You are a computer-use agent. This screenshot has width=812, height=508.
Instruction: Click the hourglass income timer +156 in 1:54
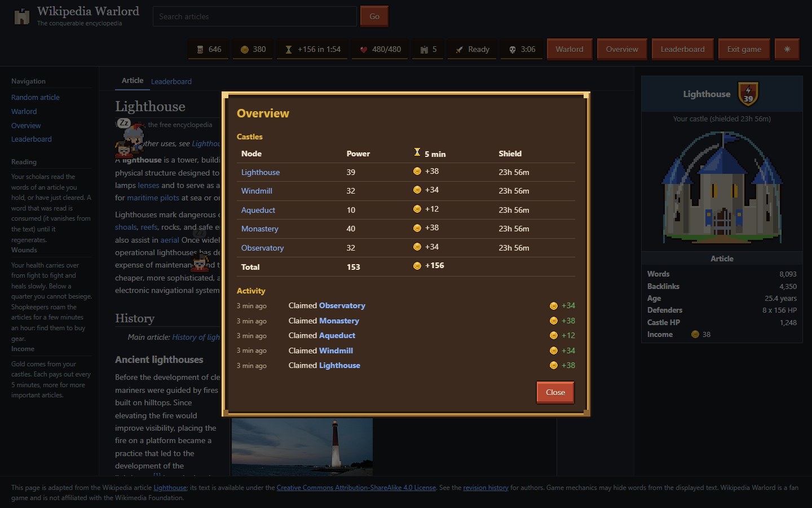click(313, 49)
